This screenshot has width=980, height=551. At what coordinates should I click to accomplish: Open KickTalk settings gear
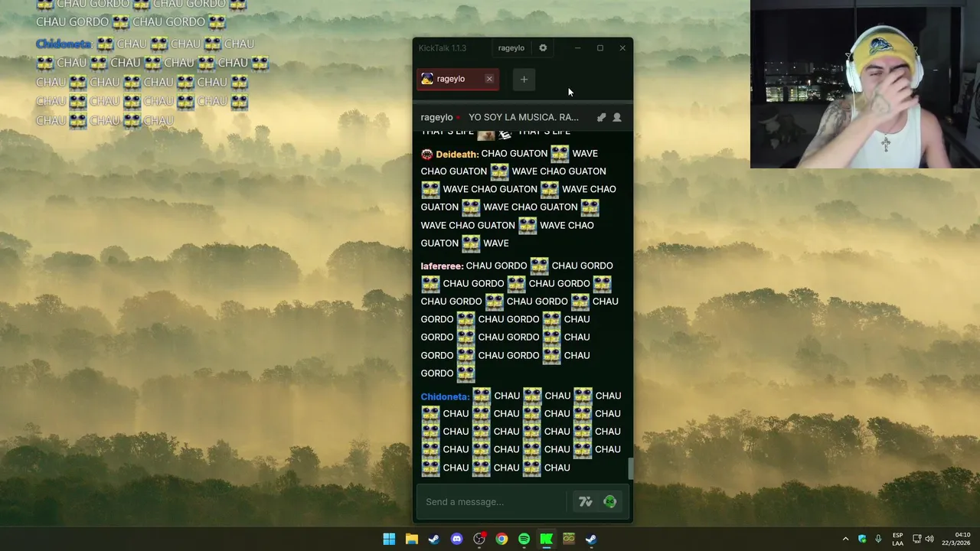(543, 47)
